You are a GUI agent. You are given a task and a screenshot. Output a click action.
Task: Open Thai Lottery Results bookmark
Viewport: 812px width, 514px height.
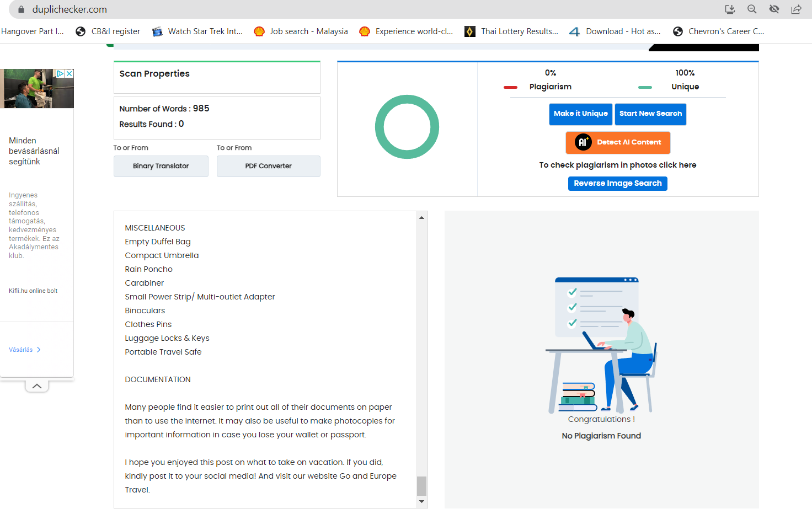(x=511, y=31)
